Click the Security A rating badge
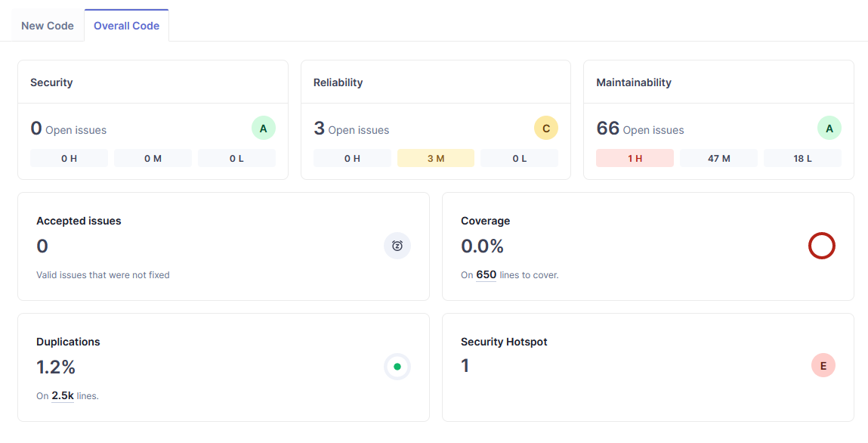 [263, 129]
